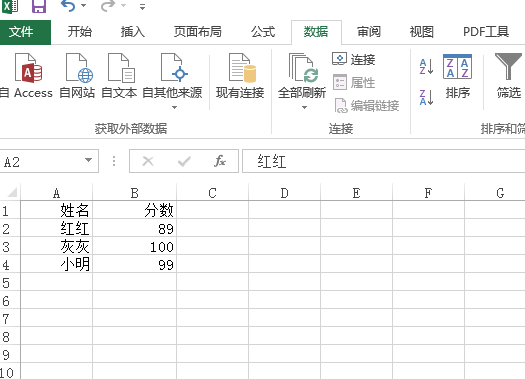Image resolution: width=525 pixels, height=379 pixels.
Task: Open the 连接 (Connections) button
Action: click(x=354, y=60)
